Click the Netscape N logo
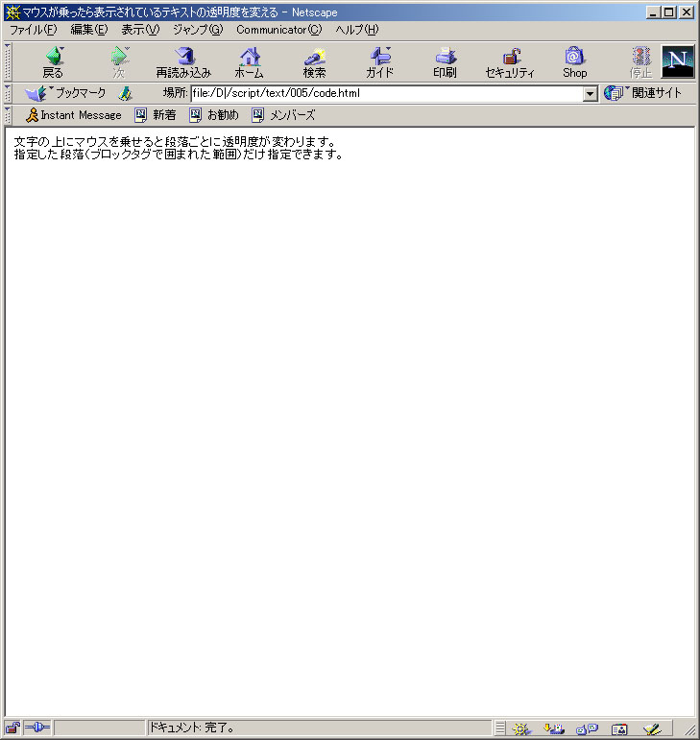 tap(678, 61)
